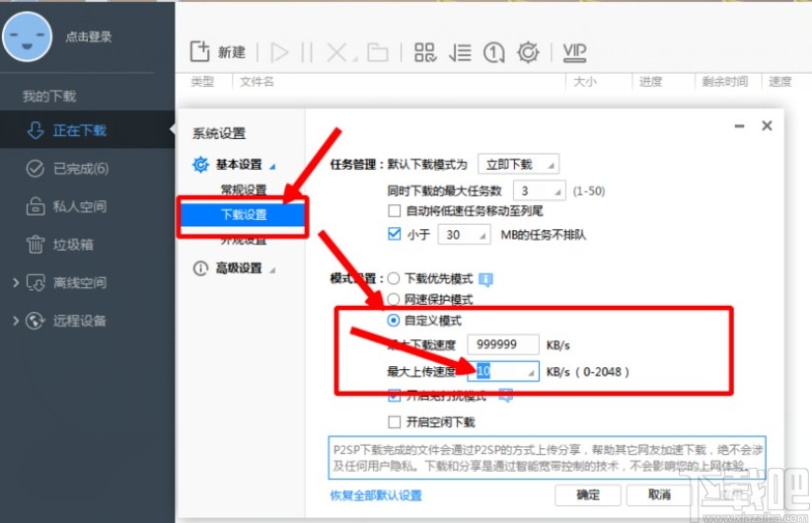Click the info icon beside 下载优先模式
This screenshot has height=523, width=812.
click(x=485, y=279)
